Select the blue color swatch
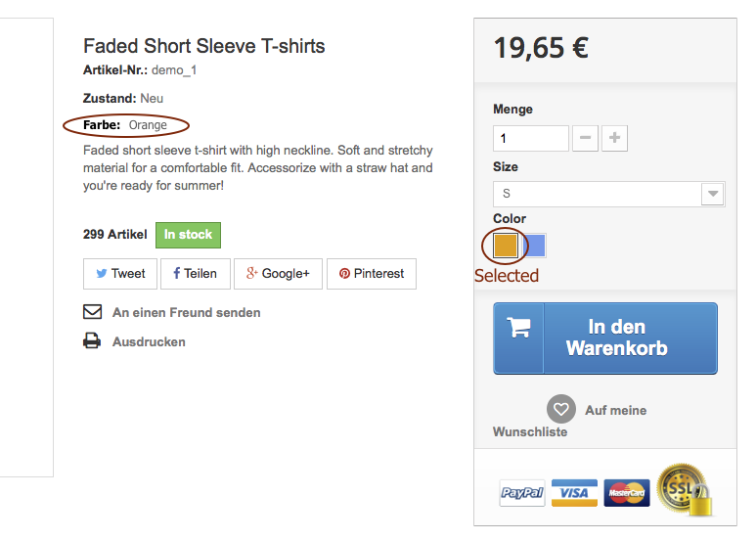756x540 pixels. tap(534, 246)
